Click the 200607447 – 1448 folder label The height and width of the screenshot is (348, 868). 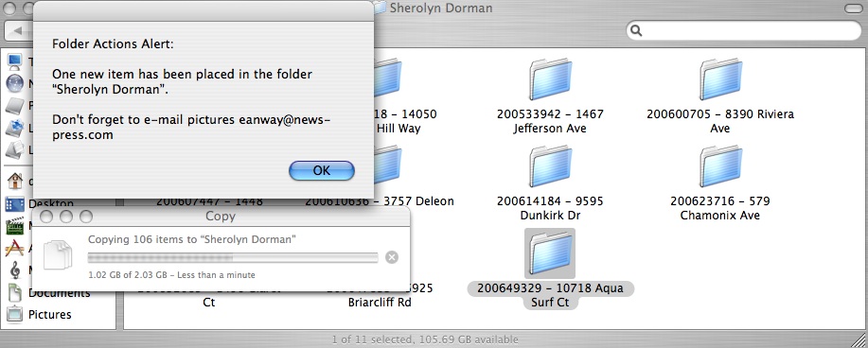(209, 201)
